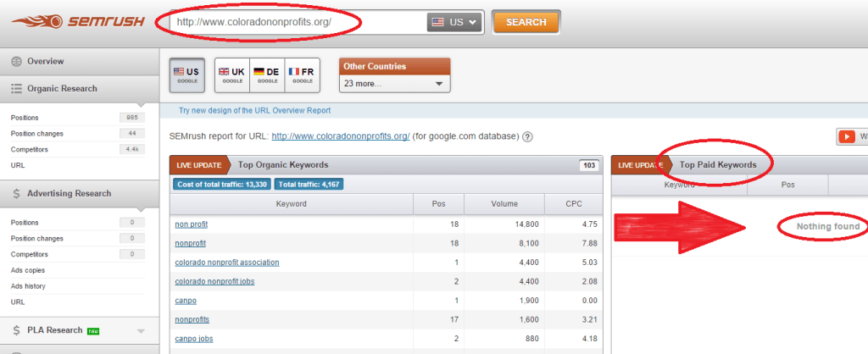Open the 'nonprofits' keyword link

192,320
